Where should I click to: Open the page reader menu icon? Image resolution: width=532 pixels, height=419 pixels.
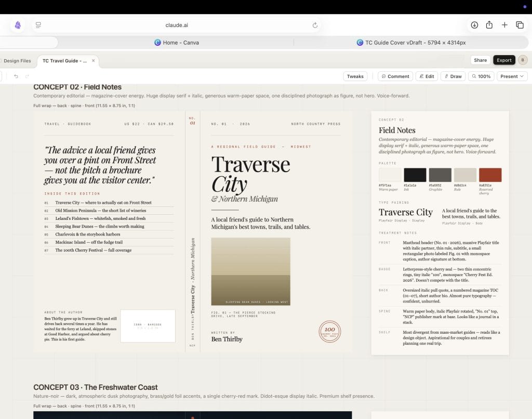pos(38,25)
